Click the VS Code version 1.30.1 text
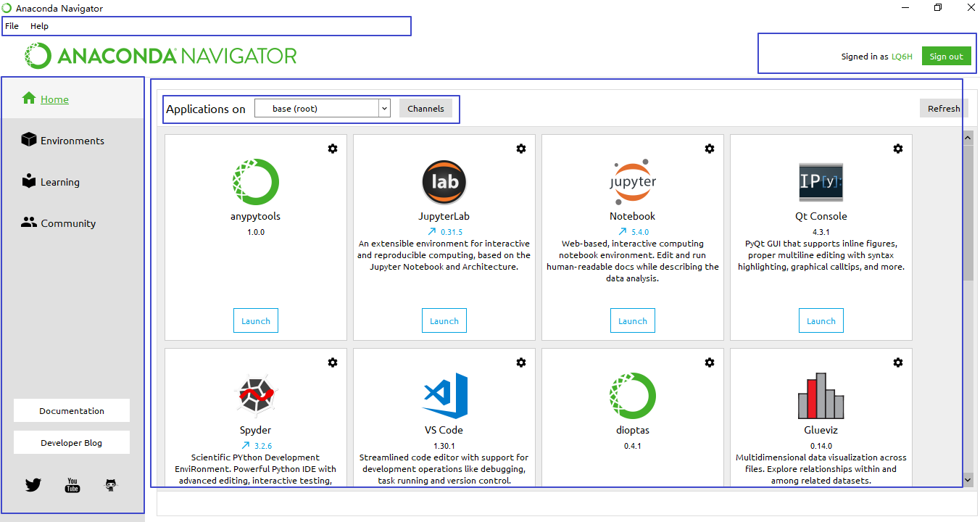Viewport: 980px width, 522px height. (x=444, y=446)
